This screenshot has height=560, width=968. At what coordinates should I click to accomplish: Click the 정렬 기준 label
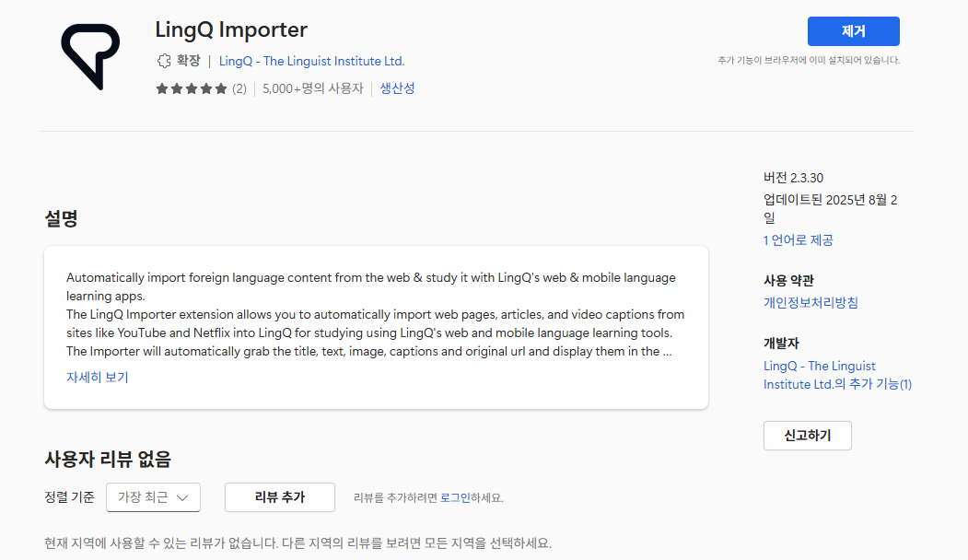pyautogui.click(x=69, y=497)
